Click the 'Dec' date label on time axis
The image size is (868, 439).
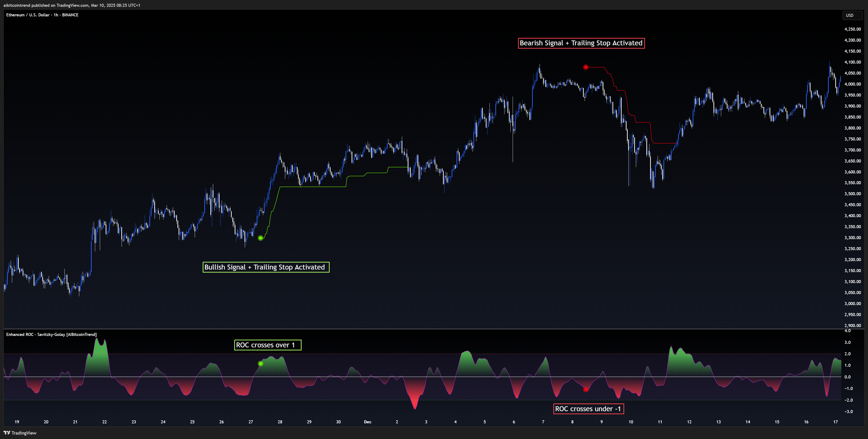tap(368, 422)
